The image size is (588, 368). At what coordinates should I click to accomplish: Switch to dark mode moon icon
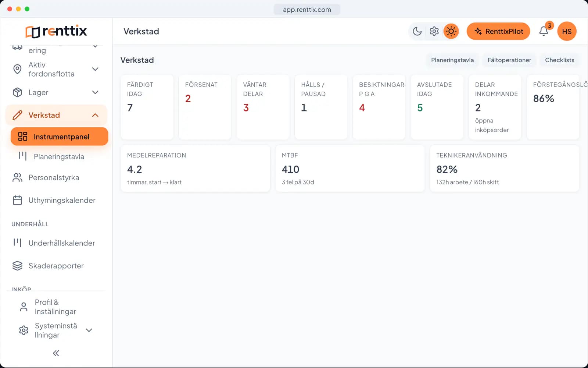(x=417, y=31)
